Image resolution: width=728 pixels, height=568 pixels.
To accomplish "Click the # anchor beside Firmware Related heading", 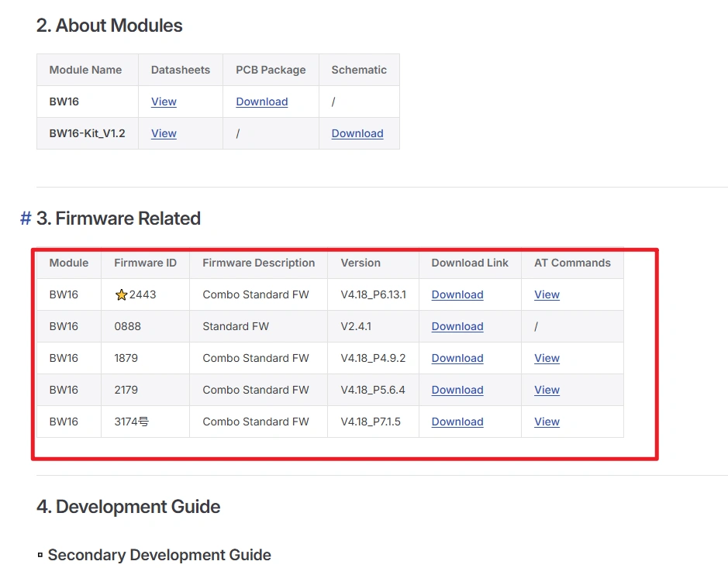I will (26, 219).
